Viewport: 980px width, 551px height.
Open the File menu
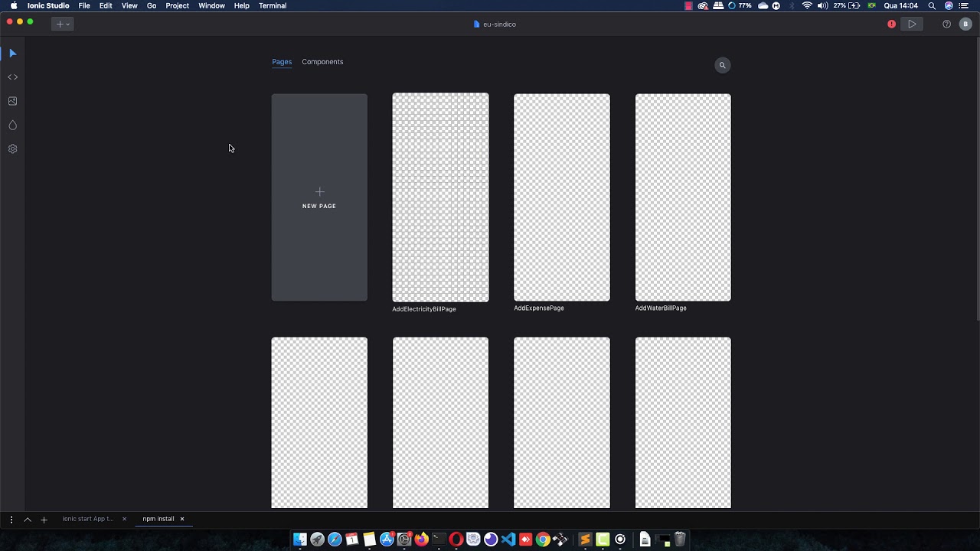[84, 5]
